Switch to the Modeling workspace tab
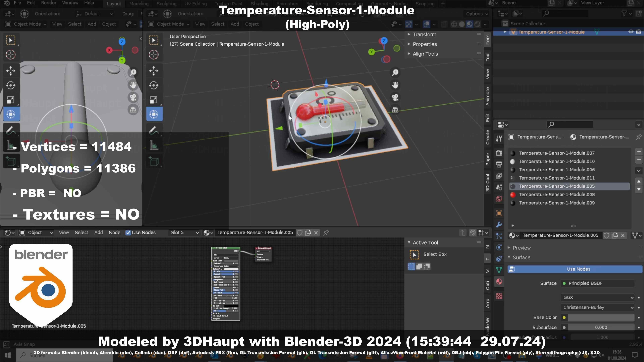This screenshot has width=644, height=362. (x=139, y=4)
